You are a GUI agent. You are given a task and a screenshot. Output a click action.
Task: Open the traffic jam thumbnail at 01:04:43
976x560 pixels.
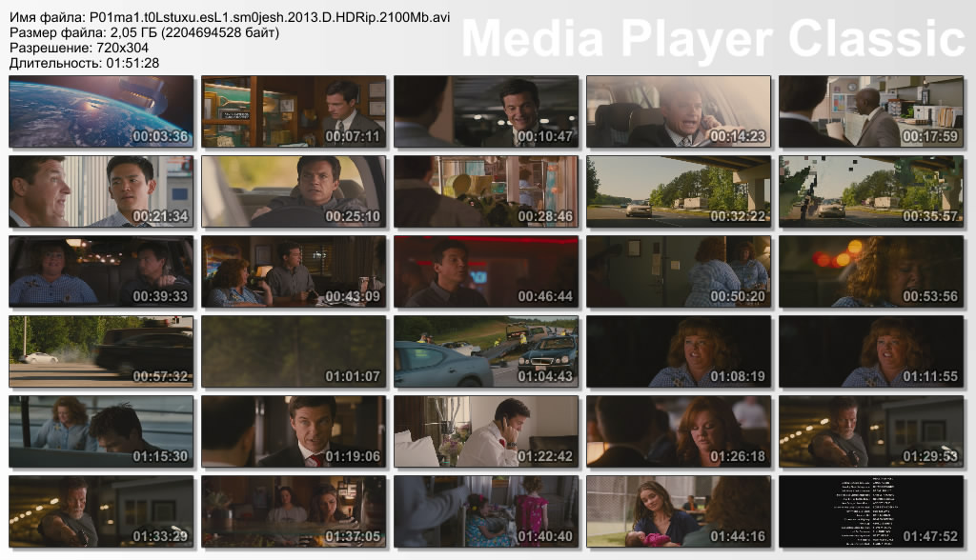point(486,351)
